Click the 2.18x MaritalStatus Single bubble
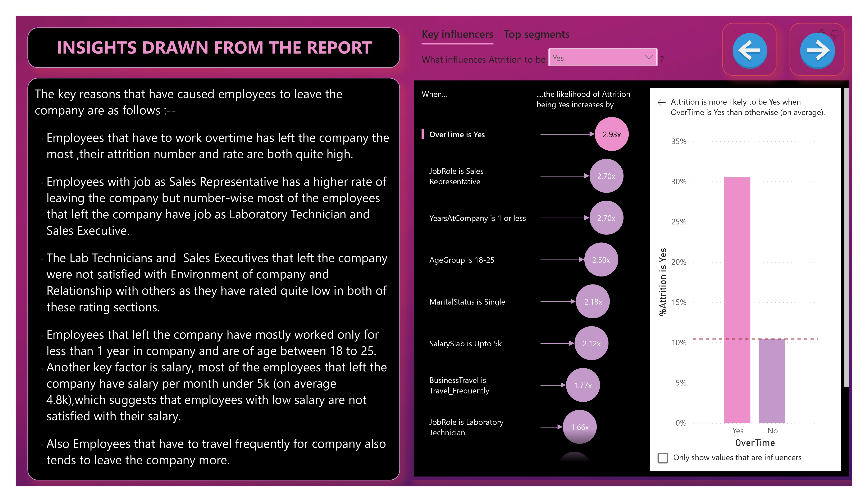This screenshot has width=868, height=502. [593, 302]
